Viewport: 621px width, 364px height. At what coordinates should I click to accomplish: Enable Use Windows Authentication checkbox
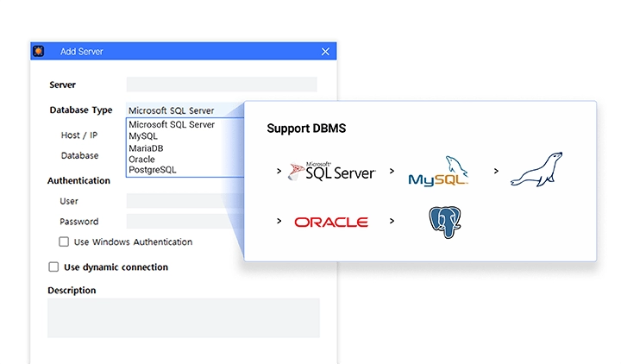[64, 242]
